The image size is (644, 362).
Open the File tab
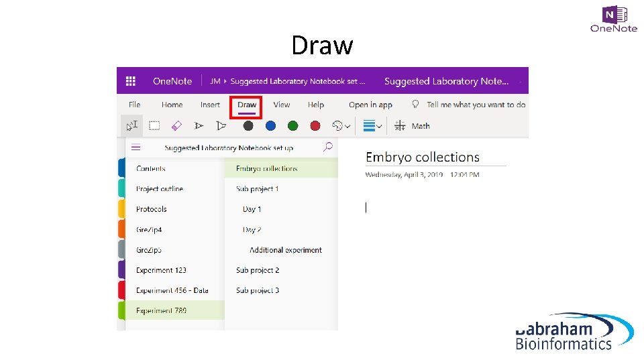(x=134, y=105)
